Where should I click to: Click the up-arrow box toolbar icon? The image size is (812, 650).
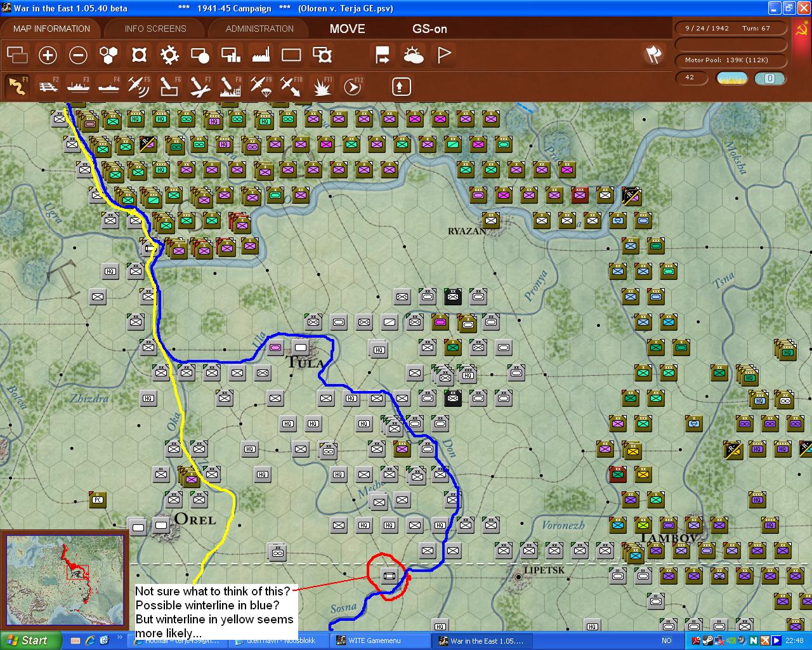coord(401,86)
